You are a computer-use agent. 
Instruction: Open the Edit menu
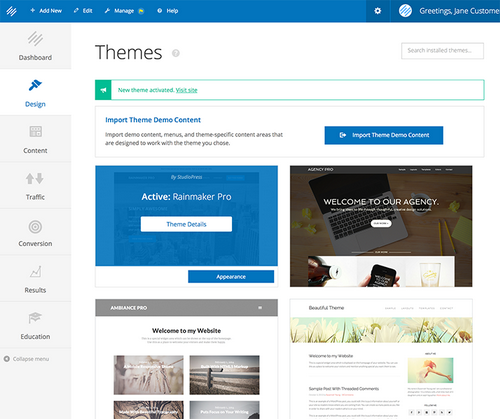coord(83,11)
